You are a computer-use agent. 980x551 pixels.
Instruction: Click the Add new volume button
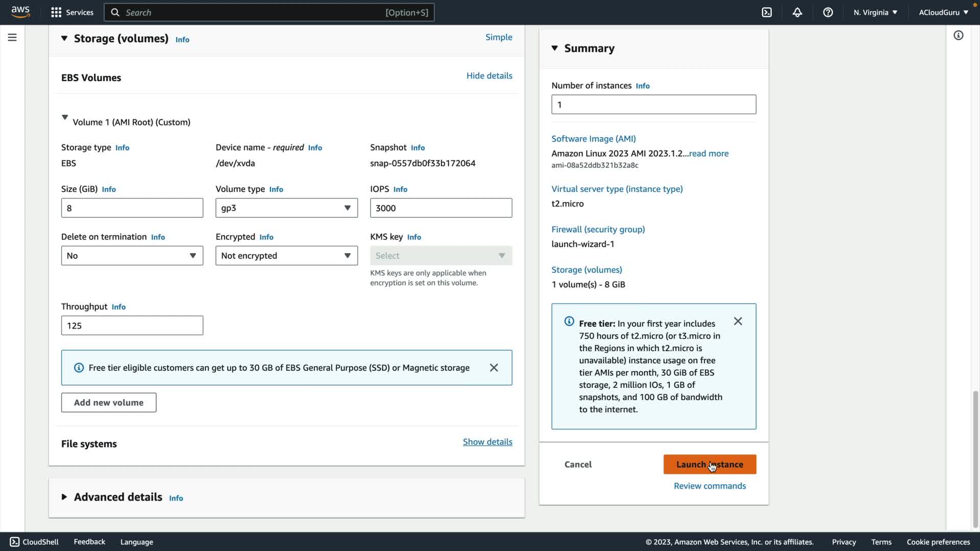tap(109, 403)
